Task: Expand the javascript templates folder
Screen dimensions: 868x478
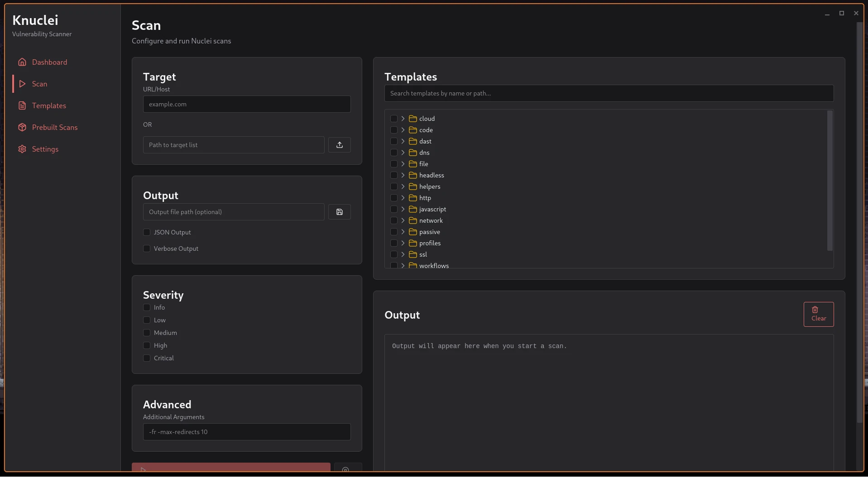Action: pos(403,209)
